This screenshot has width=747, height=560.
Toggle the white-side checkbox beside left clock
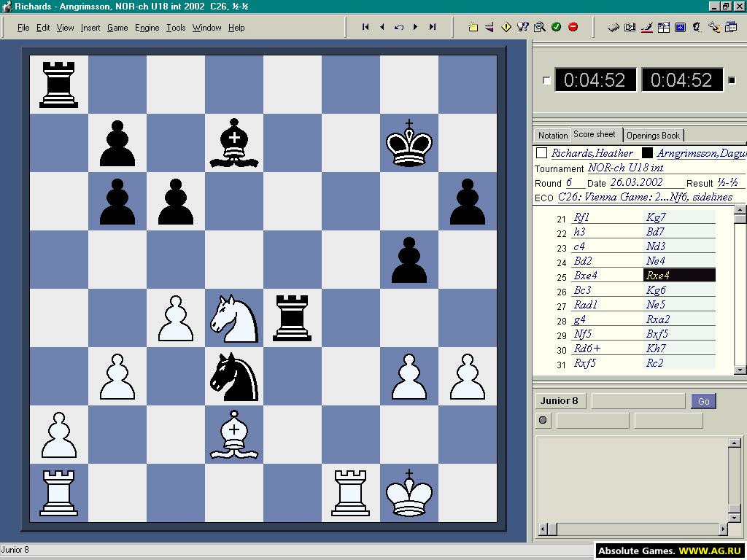[x=547, y=80]
